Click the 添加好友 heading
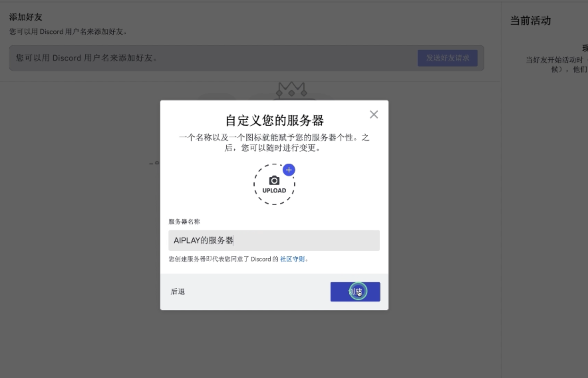The height and width of the screenshot is (378, 588). click(x=26, y=17)
